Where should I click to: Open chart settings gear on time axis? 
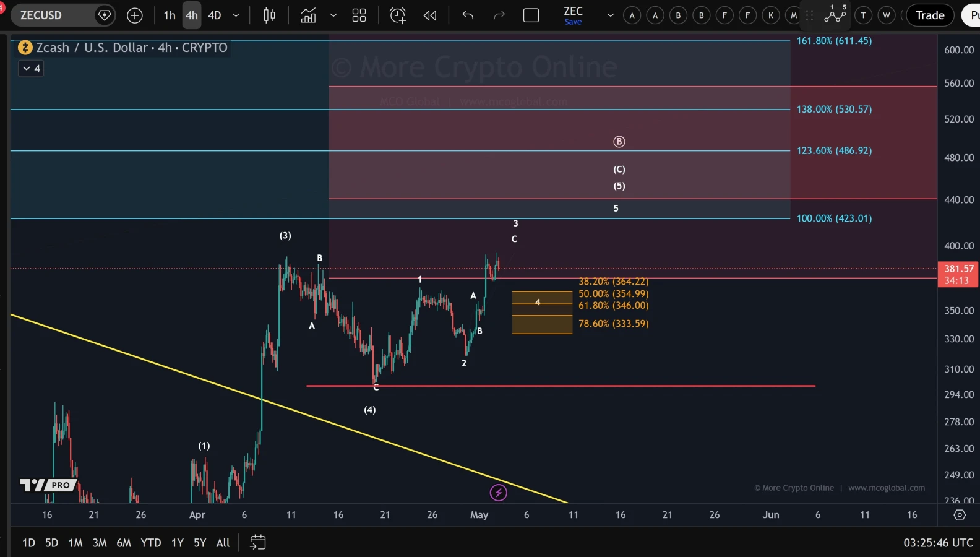click(960, 515)
